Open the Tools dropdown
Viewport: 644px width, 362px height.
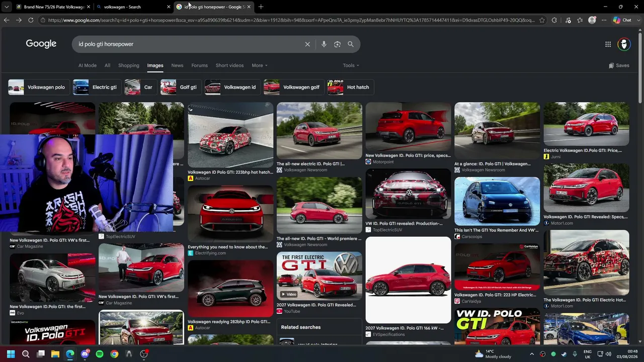(351, 65)
